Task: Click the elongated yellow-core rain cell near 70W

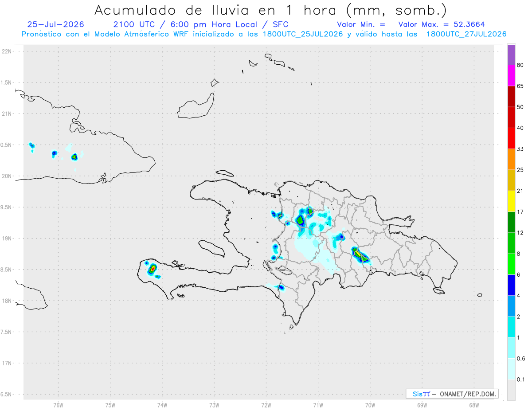Action: point(360,255)
